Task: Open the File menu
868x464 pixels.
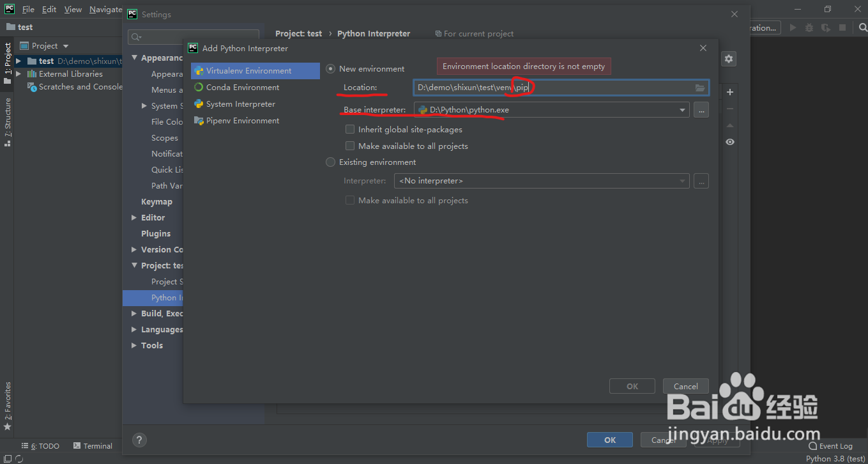Action: click(28, 10)
